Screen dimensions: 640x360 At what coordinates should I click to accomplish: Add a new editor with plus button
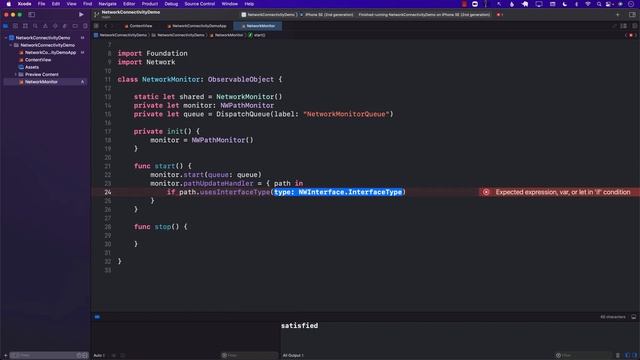pos(617,15)
